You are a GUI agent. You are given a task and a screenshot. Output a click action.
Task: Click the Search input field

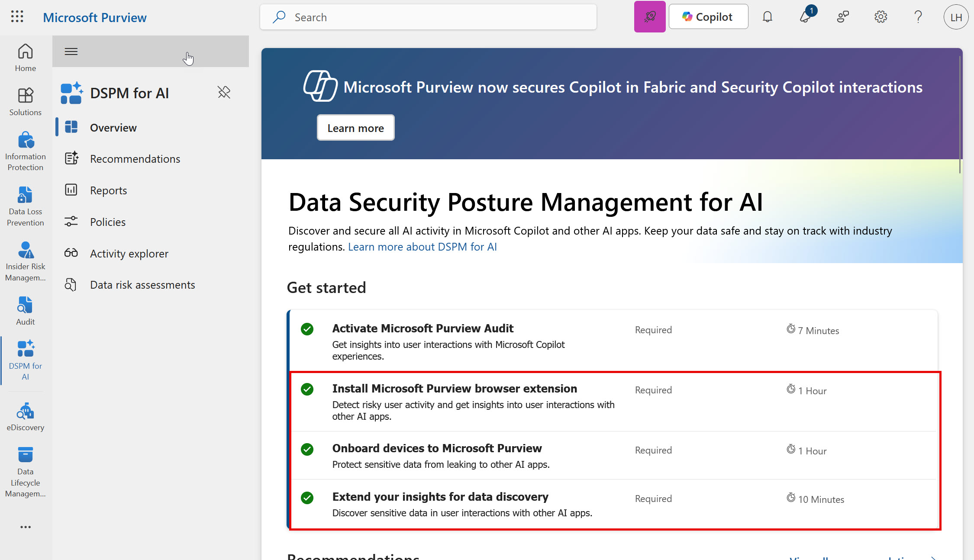pyautogui.click(x=428, y=17)
